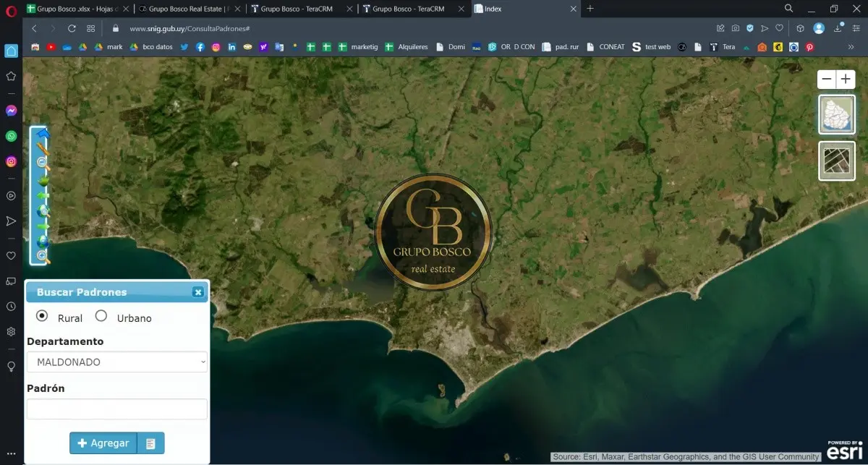This screenshot has width=868, height=465.
Task: Zoom in the map with plus button
Action: point(846,80)
